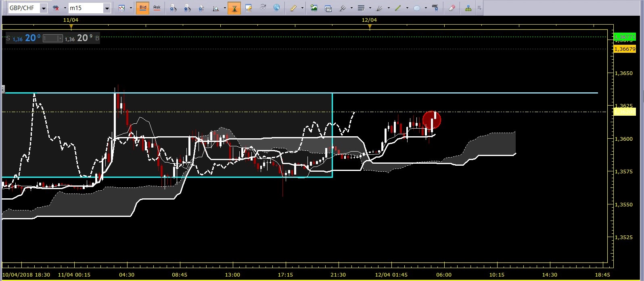Click the greyed eye refresh icon
The image size is (644, 281).
pos(263,8)
